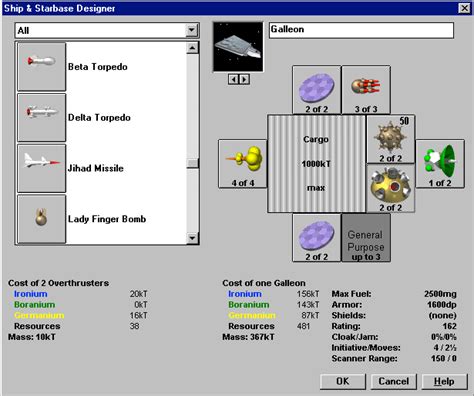Click Galleon Boranium cost 143kT

(x=308, y=305)
